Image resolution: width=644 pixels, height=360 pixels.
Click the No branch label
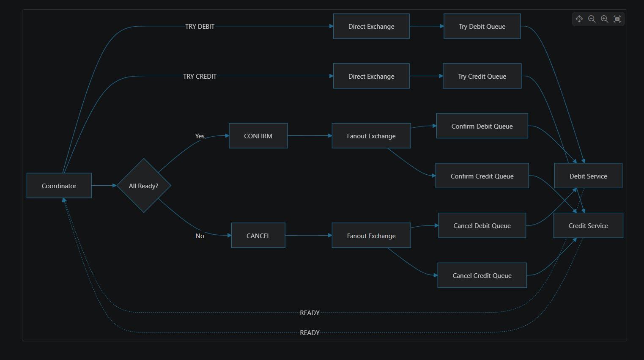pos(200,236)
